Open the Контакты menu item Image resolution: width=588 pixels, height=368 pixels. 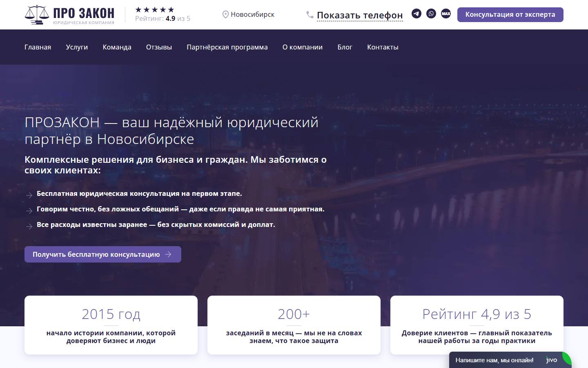point(383,47)
